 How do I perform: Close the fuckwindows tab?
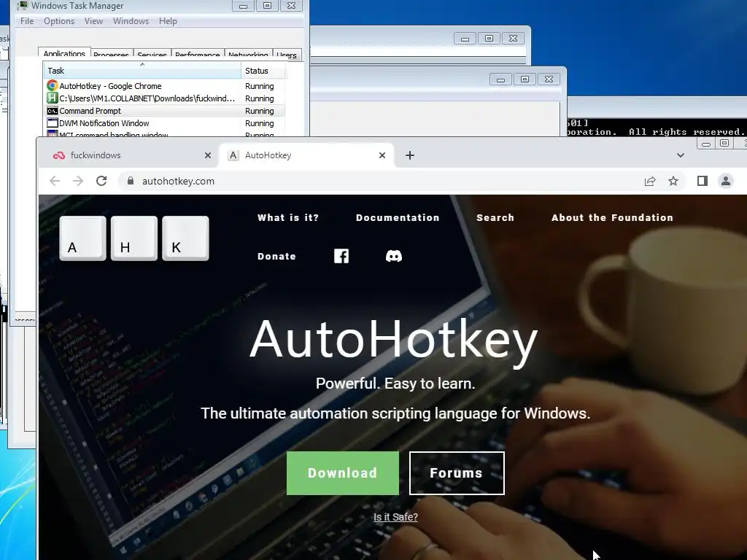point(208,155)
